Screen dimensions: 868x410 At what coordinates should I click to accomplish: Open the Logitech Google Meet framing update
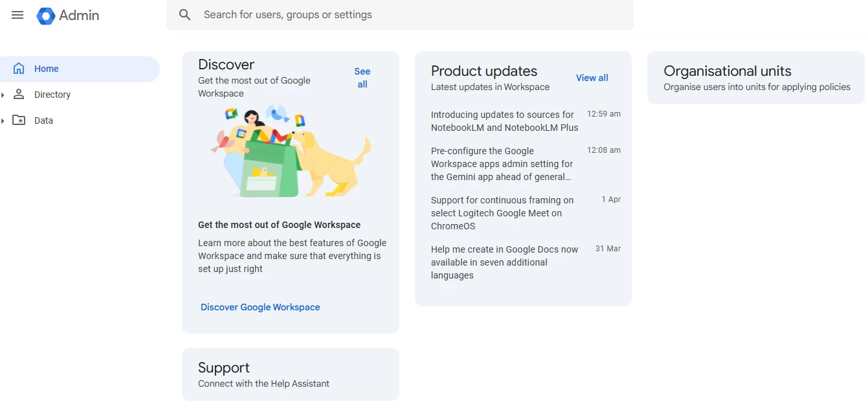pyautogui.click(x=502, y=213)
